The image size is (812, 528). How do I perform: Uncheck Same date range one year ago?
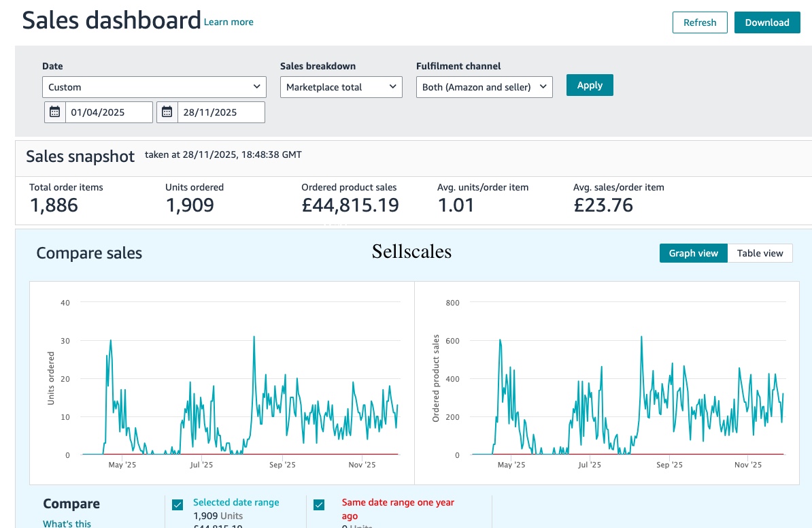[x=319, y=505]
